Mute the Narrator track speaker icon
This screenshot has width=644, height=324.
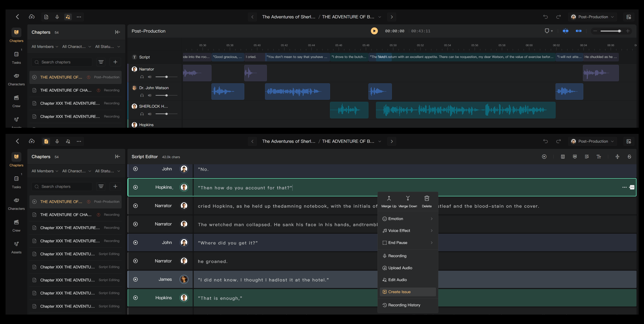(x=150, y=77)
